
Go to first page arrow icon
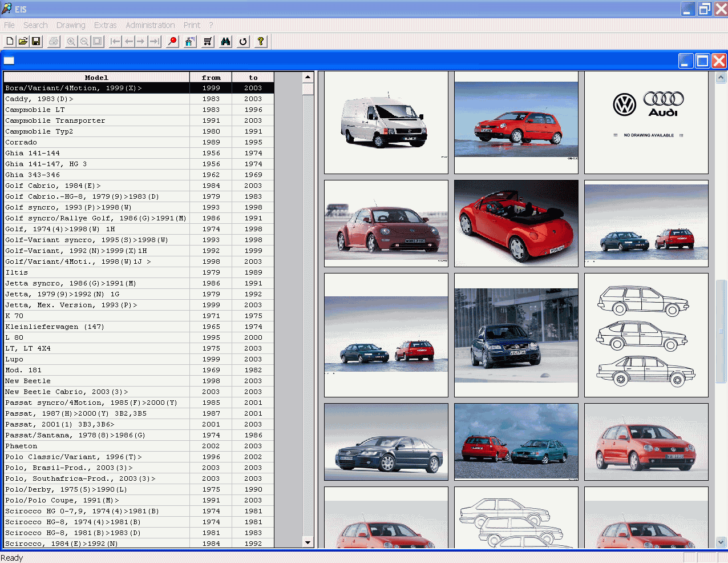pyautogui.click(x=115, y=41)
